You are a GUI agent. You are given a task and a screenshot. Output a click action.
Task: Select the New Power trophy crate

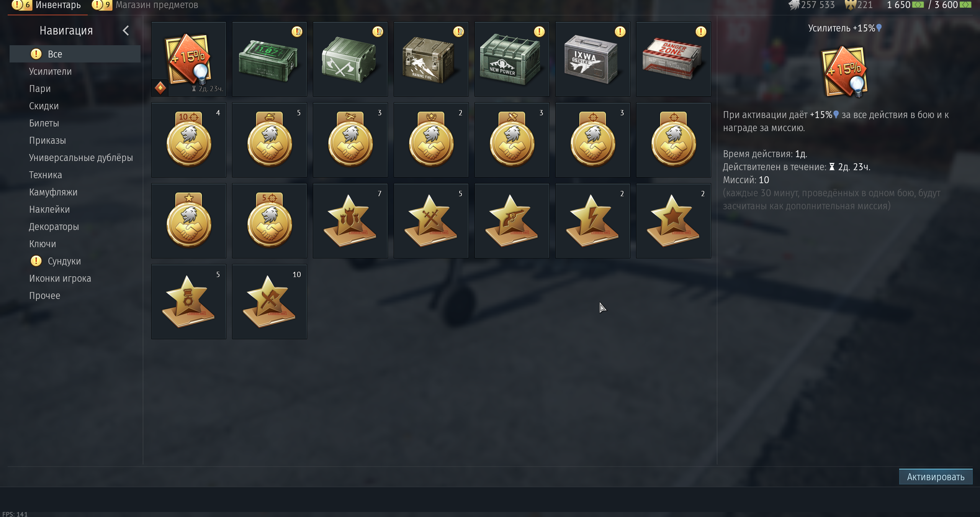pos(512,59)
